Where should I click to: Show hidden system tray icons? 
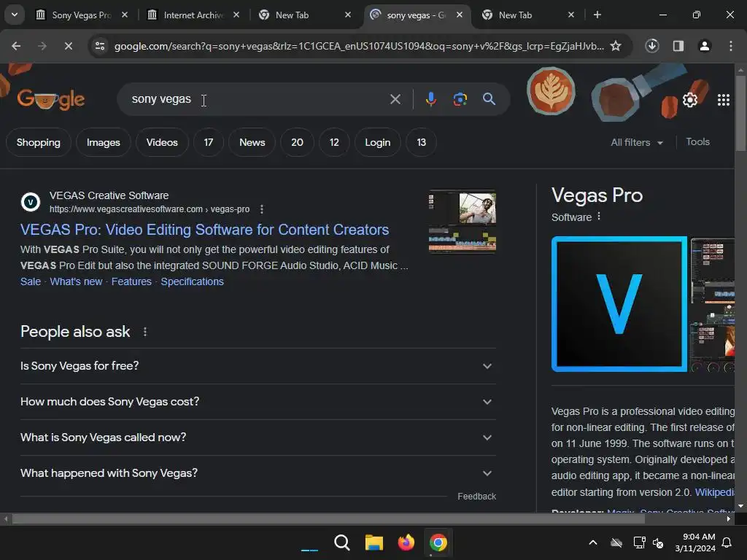(x=592, y=542)
